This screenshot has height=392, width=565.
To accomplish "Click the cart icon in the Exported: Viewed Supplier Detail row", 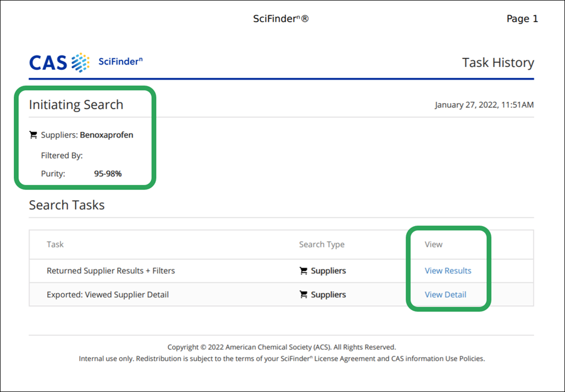I will coord(304,294).
